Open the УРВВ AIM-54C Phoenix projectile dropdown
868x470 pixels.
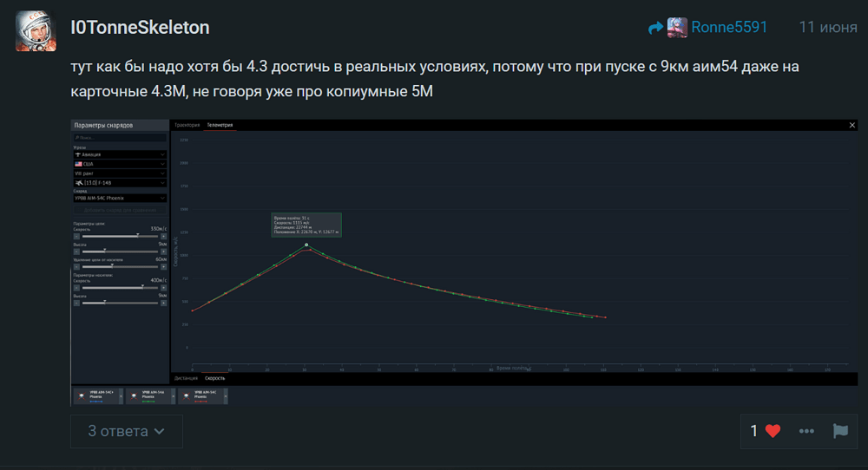click(120, 198)
